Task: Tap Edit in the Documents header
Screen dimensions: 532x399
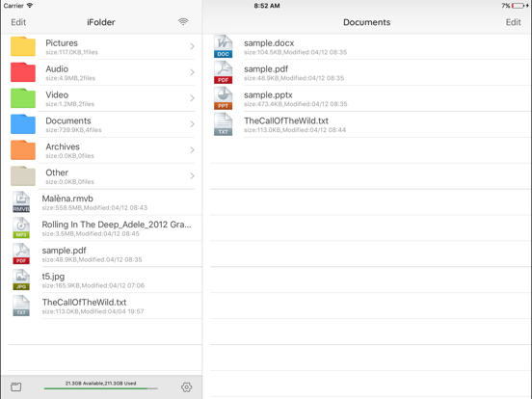Action: pyautogui.click(x=513, y=22)
